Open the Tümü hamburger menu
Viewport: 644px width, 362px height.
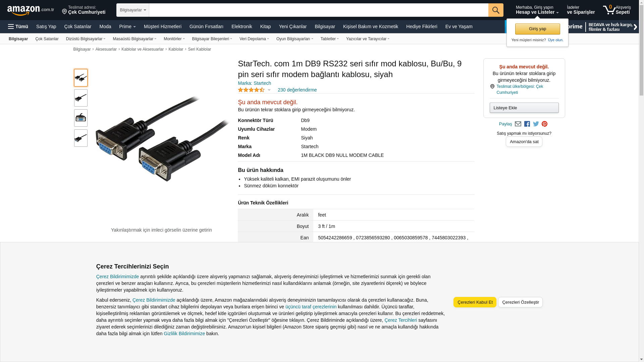point(18,26)
